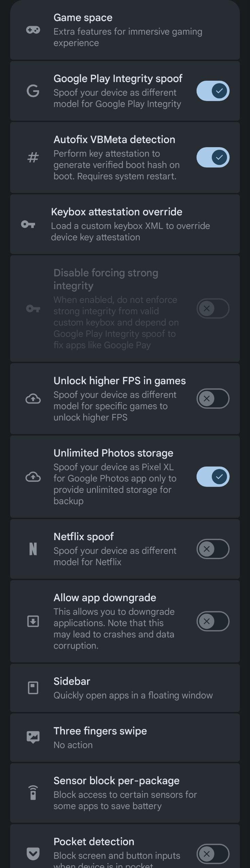Turn off Unlimited Photos storage switch
The width and height of the screenshot is (250, 868).
click(213, 477)
